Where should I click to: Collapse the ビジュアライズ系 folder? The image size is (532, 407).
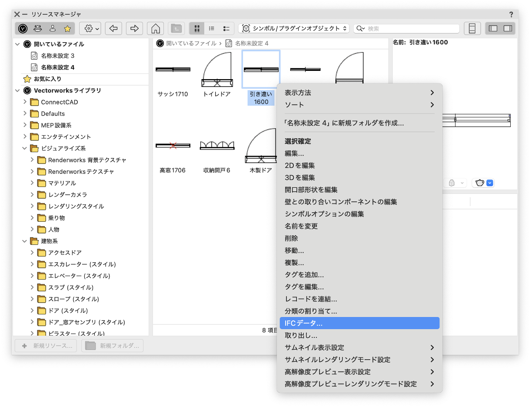pos(25,148)
